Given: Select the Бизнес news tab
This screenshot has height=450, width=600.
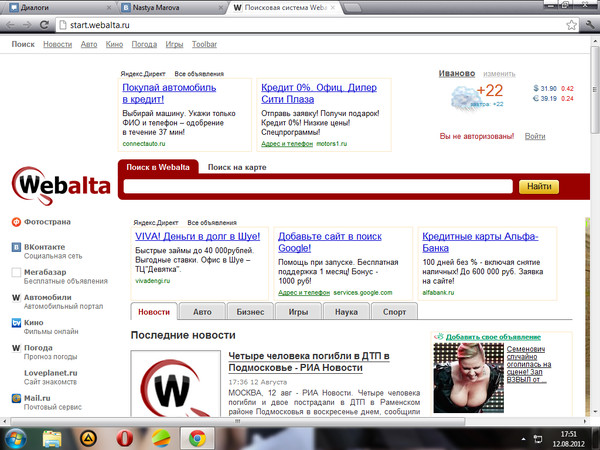Looking at the screenshot, I should 250,311.
